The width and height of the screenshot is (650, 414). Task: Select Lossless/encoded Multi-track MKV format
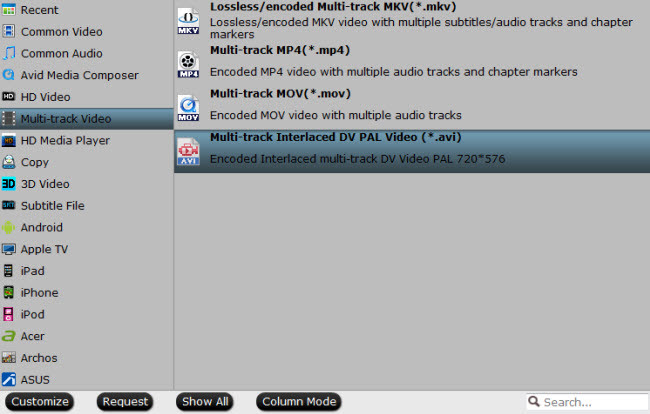(412, 21)
